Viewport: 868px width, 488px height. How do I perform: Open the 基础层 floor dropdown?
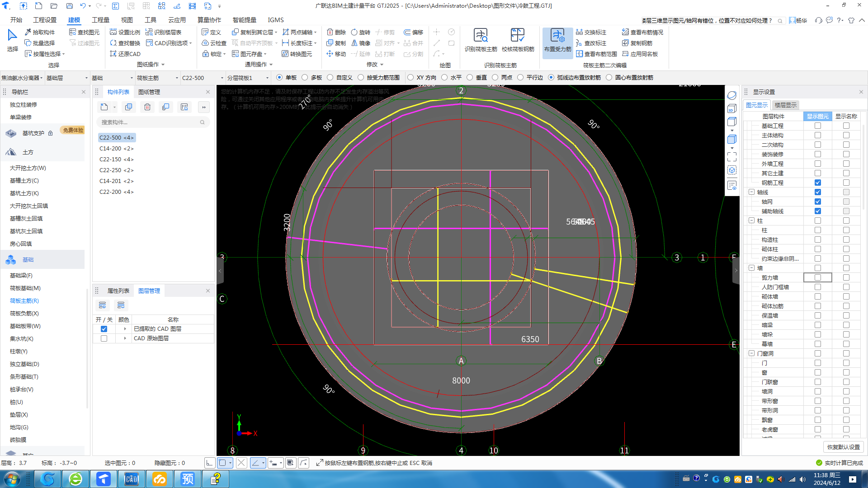pyautogui.click(x=67, y=78)
